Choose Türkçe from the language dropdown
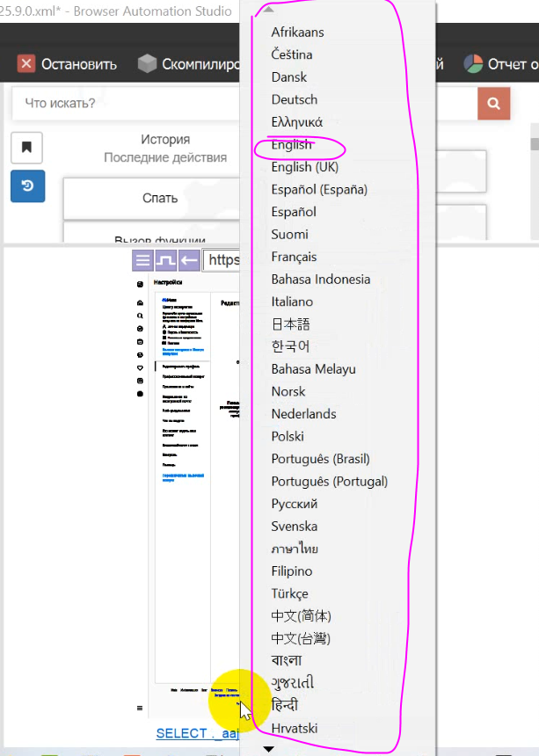539x756 pixels. pyautogui.click(x=289, y=593)
